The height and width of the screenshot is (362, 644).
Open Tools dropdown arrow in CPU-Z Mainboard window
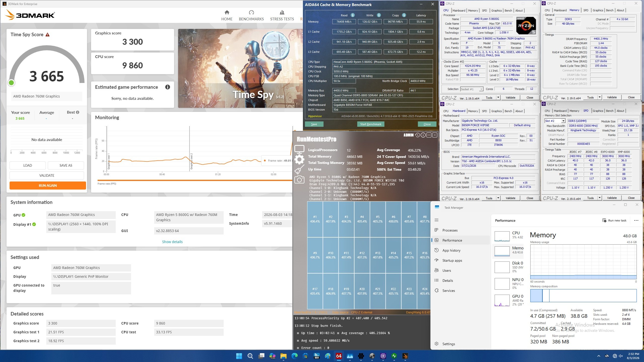point(498,198)
